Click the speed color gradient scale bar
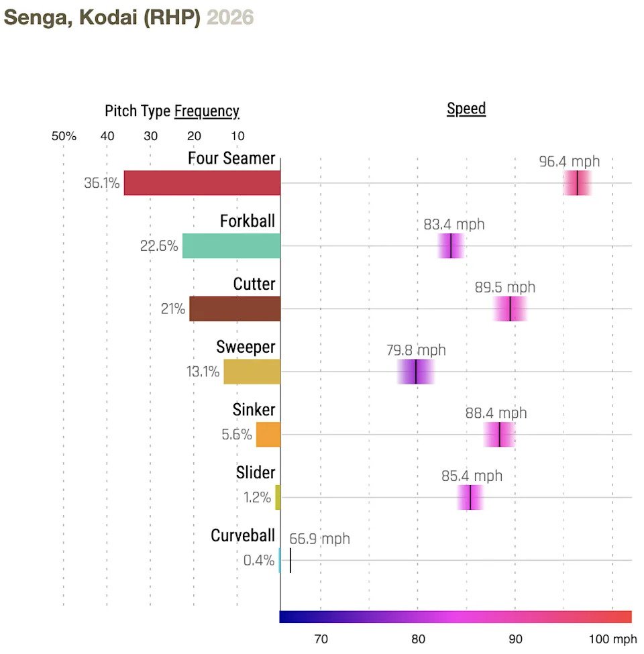The image size is (644, 654). 455,617
